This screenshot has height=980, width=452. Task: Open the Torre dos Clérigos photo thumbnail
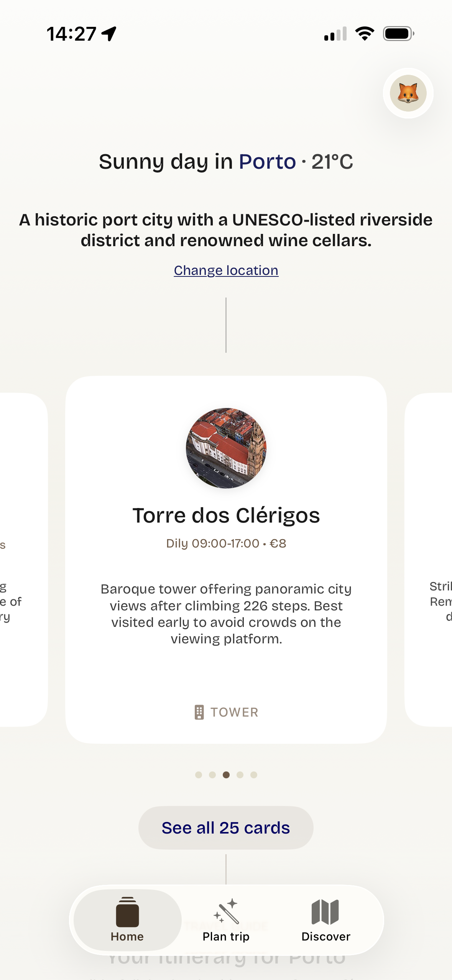226,448
